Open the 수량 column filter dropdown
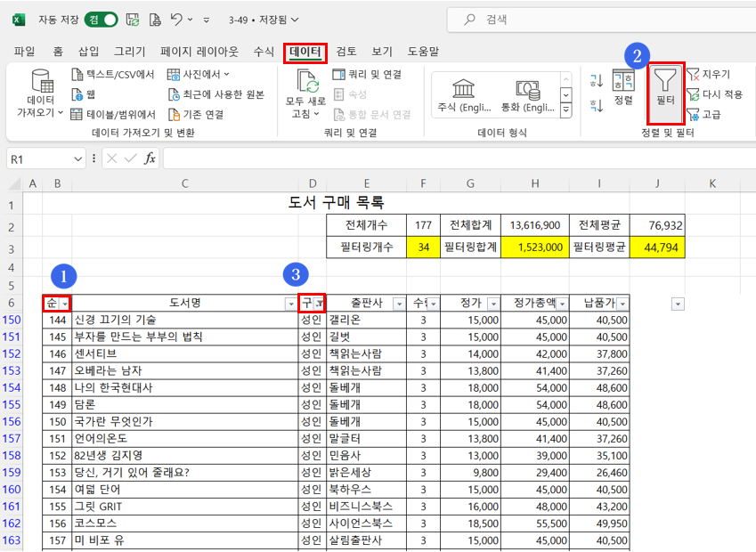Screen dimensions: 756x552 (x=434, y=304)
